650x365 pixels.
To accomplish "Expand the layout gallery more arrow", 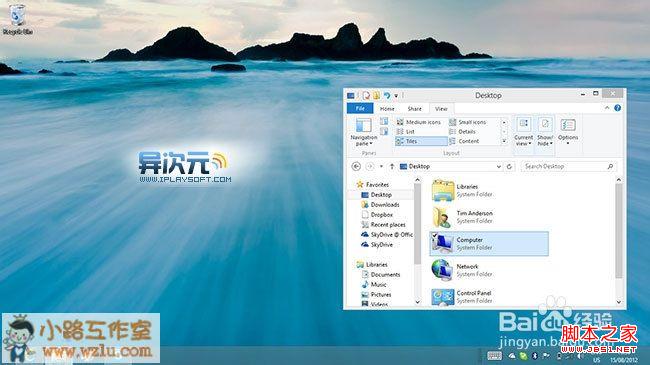I will pyautogui.click(x=504, y=141).
